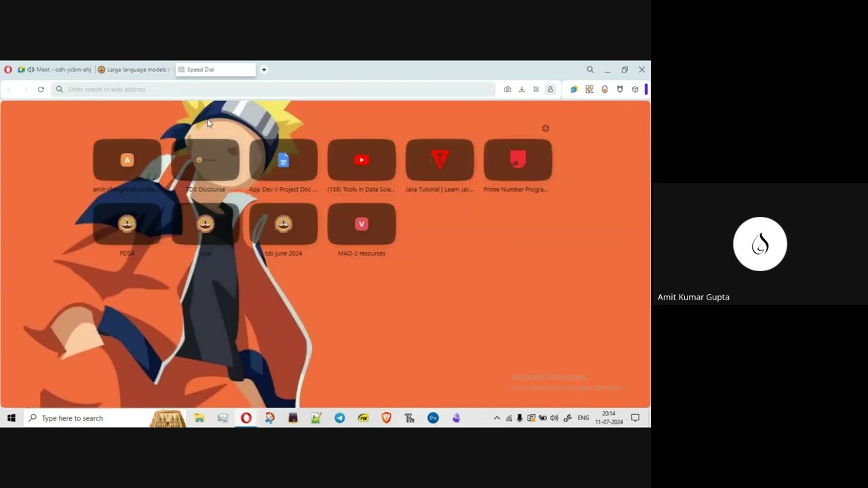
Task: Click the blue-green extension icon in toolbar
Action: (x=574, y=89)
